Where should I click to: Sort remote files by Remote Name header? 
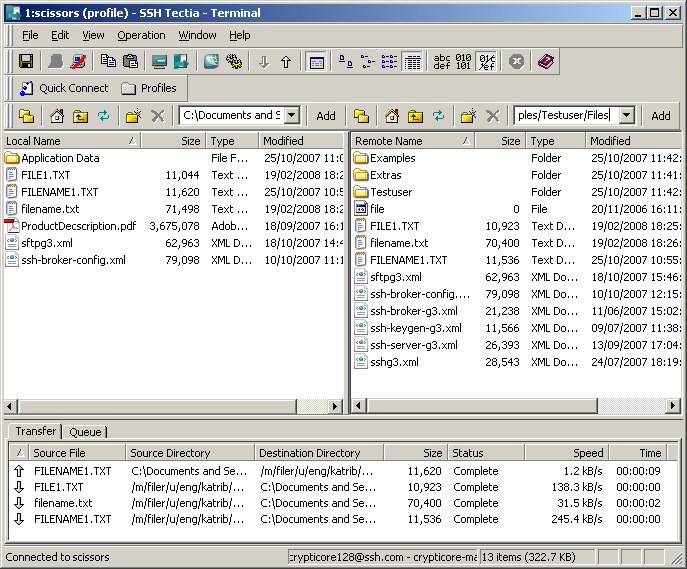click(x=413, y=141)
